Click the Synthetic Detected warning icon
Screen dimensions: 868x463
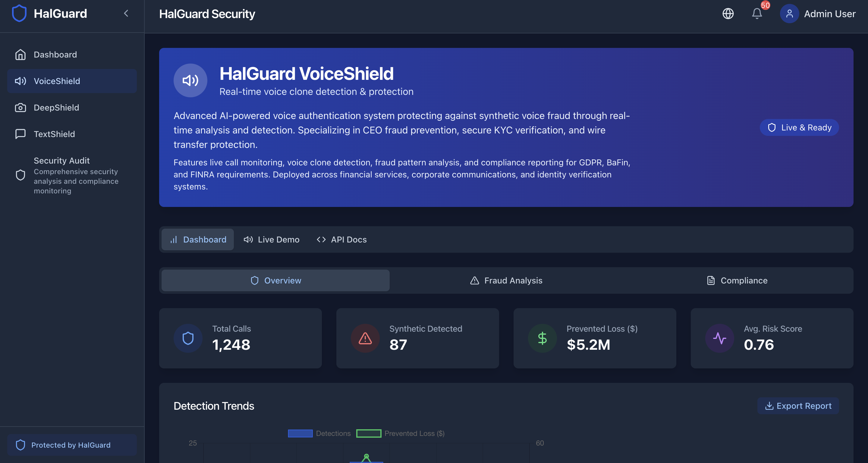pyautogui.click(x=365, y=338)
